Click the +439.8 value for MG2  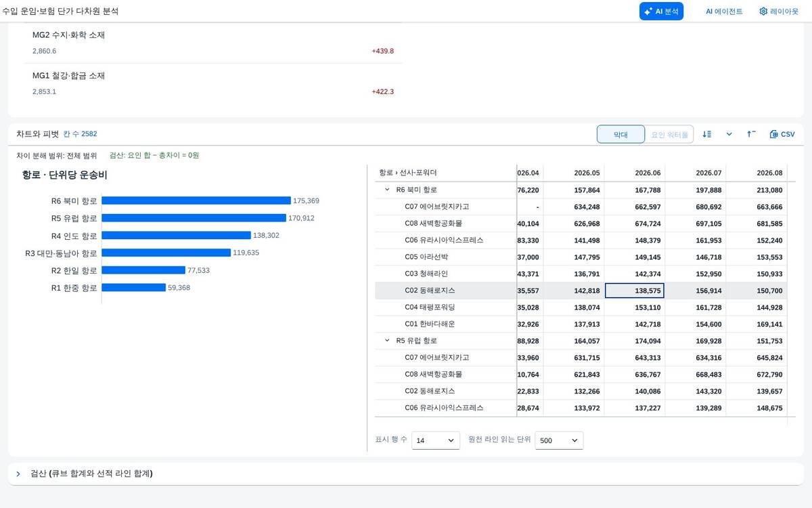[382, 51]
